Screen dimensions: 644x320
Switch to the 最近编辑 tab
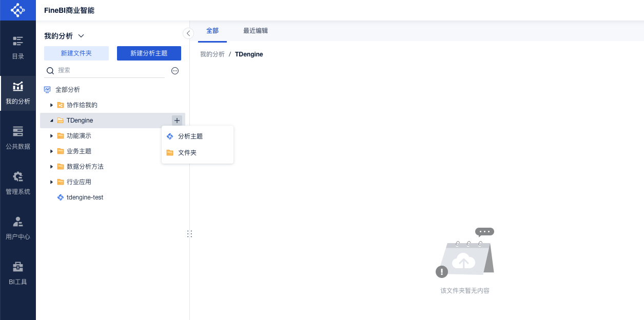[256, 31]
